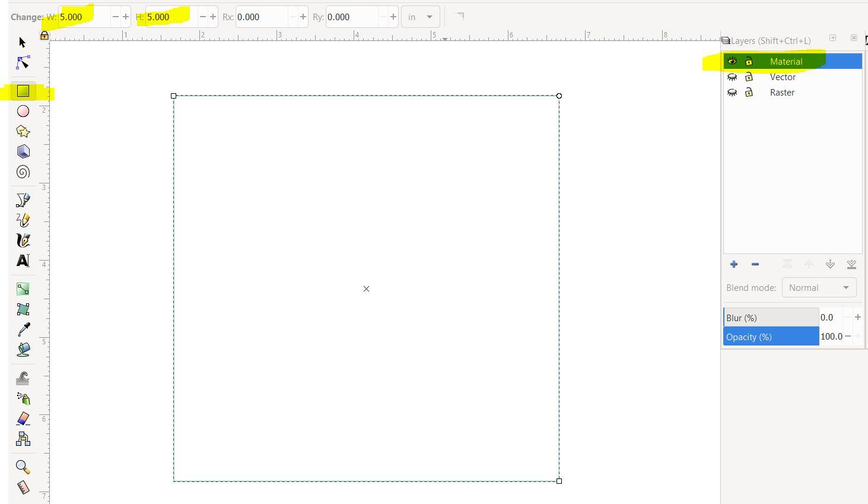Click the H height input field
The width and height of the screenshot is (868, 504).
tap(171, 17)
